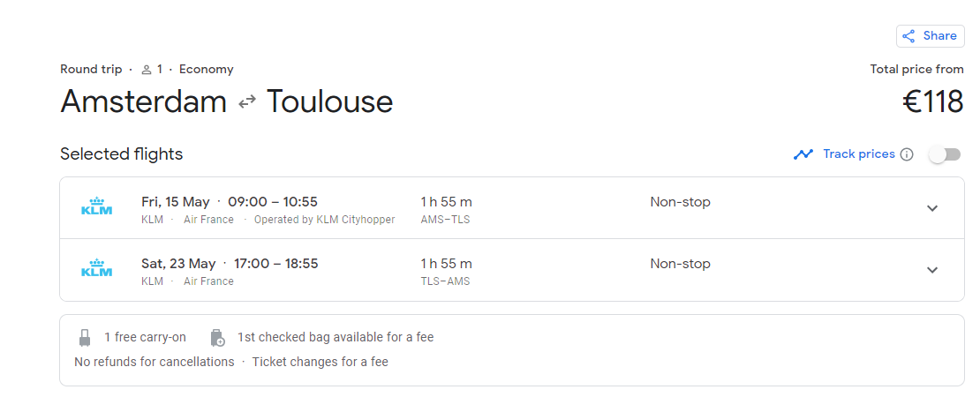Click 'Ticket changes for a fee' text
The image size is (980, 397).
320,362
